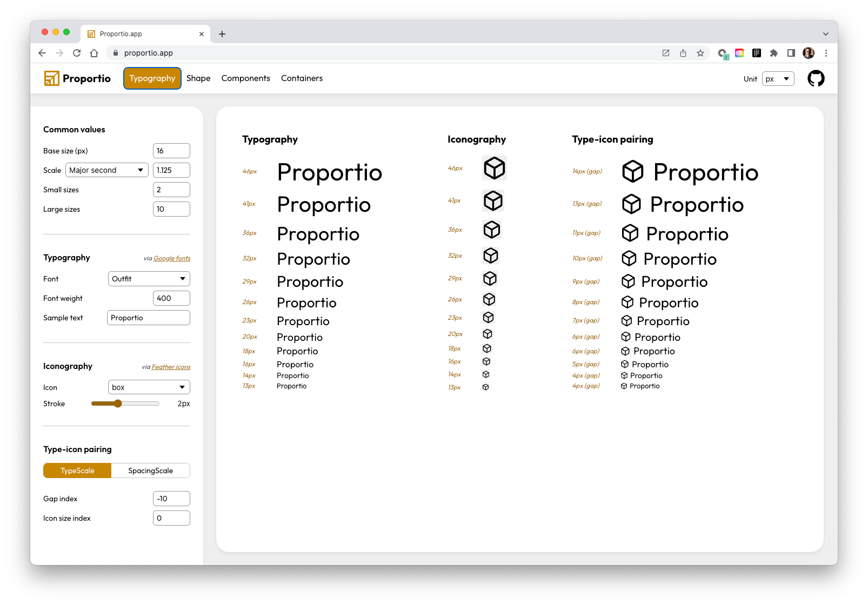
Task: Open the Icon dropdown set to box
Action: (x=149, y=387)
